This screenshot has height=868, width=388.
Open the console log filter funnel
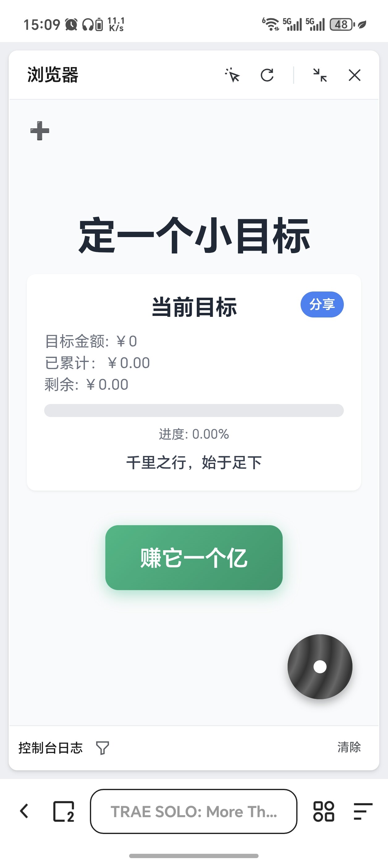[x=102, y=748]
